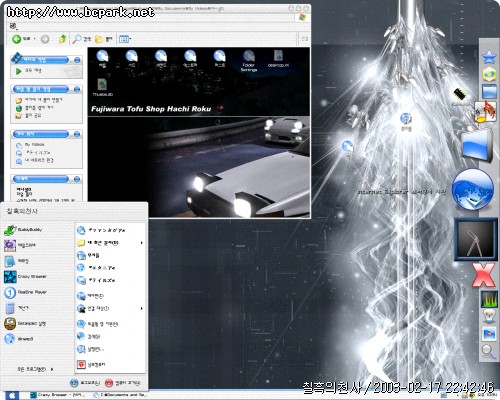500x400 pixels.
Task: Collapse the other places pane
Action: pos(77,134)
